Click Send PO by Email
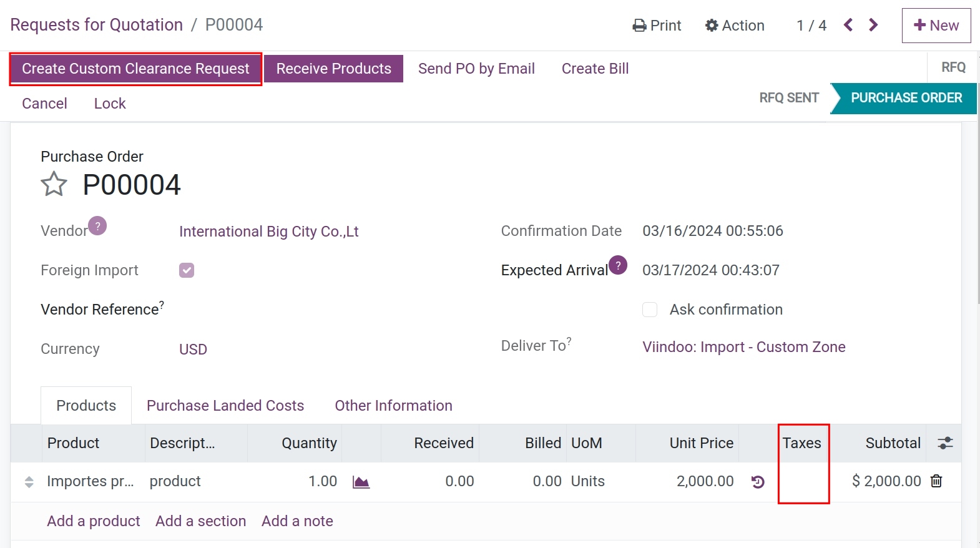Screen dimensions: 980x548 coord(476,69)
